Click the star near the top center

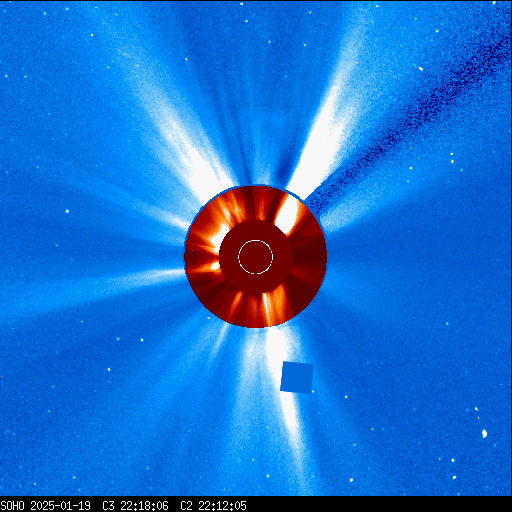[269, 42]
